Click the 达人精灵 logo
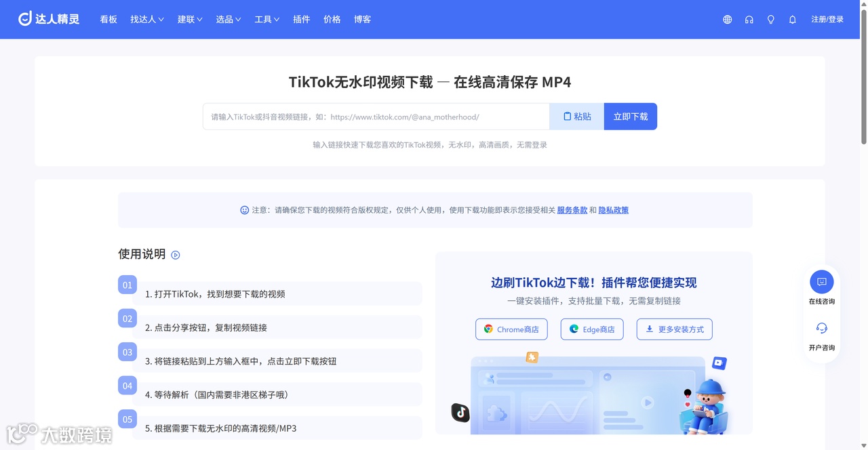The width and height of the screenshot is (868, 450). point(49,19)
